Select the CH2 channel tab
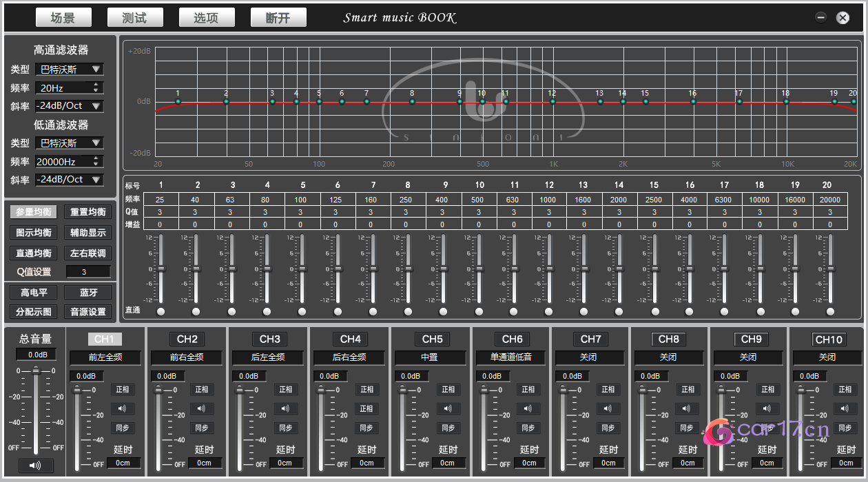The image size is (868, 482). click(187, 339)
